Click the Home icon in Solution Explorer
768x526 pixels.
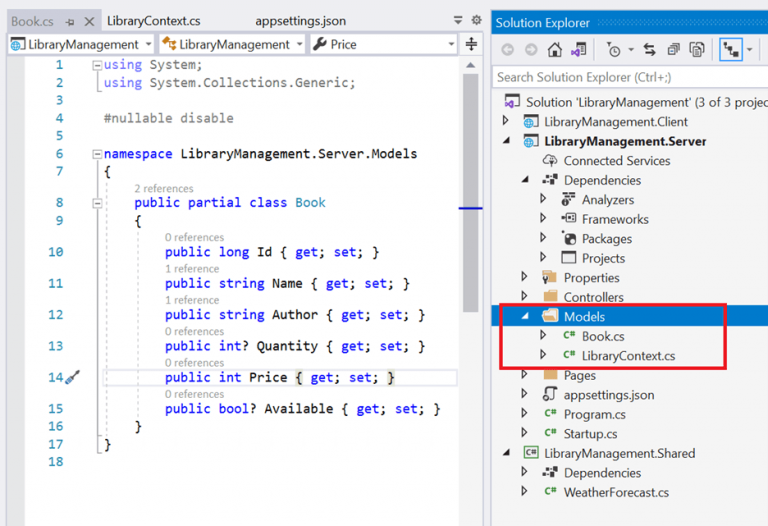point(554,50)
